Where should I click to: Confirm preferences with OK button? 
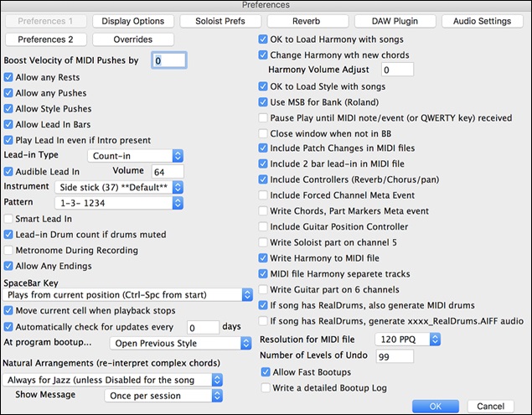(433, 405)
